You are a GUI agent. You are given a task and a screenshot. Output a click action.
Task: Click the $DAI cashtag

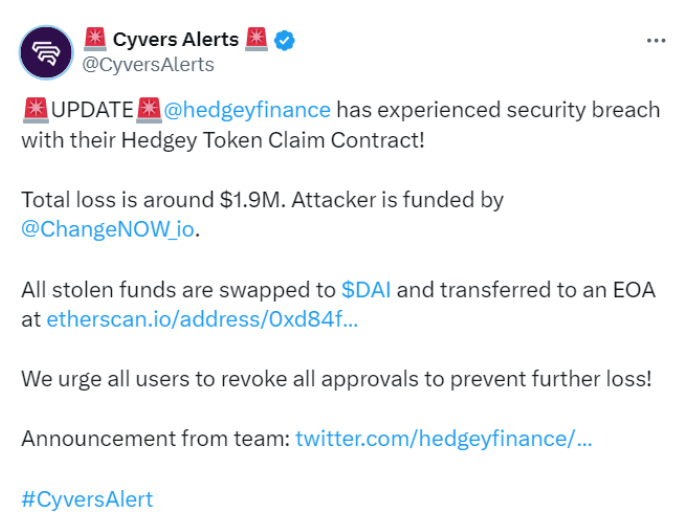coord(366,290)
